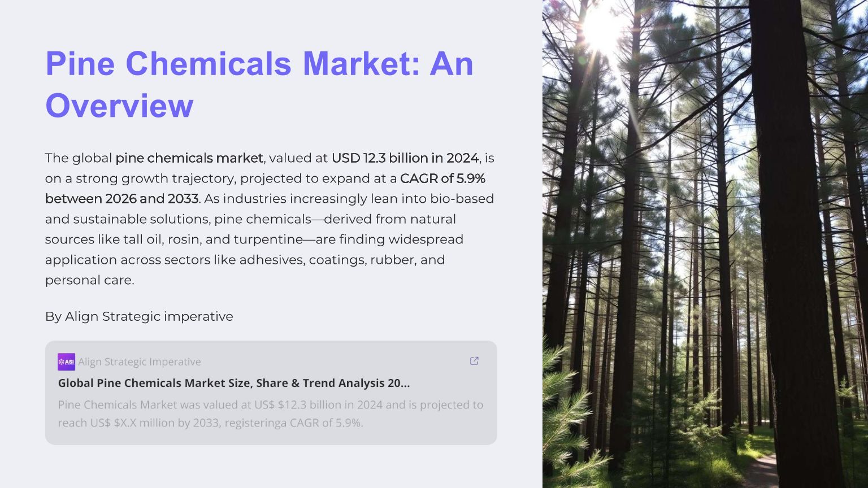Click the byline By Align Strategic imperative
This screenshot has width=868, height=488.
139,316
